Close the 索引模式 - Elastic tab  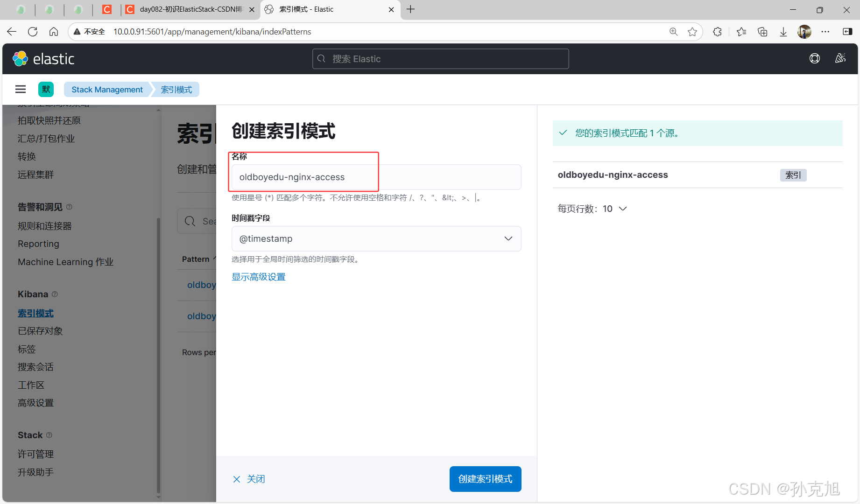tap(391, 9)
